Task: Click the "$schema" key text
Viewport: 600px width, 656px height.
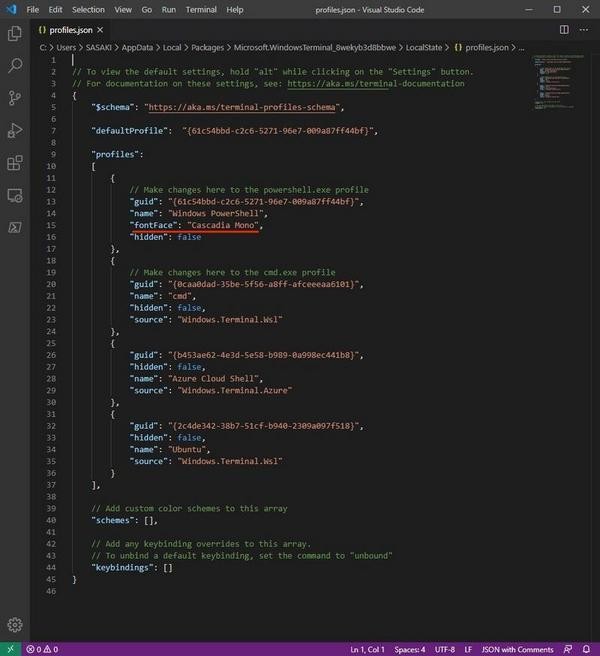Action: pos(113,107)
